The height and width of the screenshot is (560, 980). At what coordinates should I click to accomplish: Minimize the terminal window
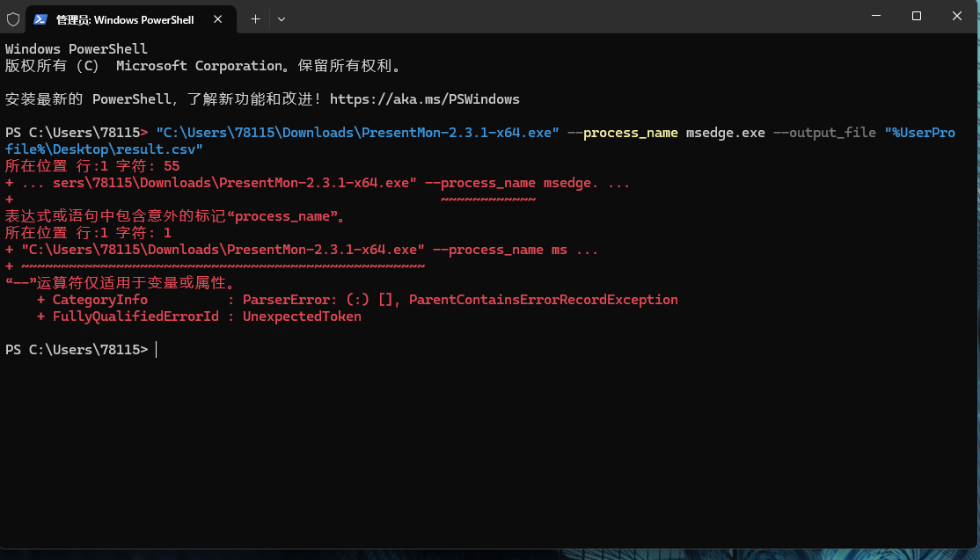point(876,16)
